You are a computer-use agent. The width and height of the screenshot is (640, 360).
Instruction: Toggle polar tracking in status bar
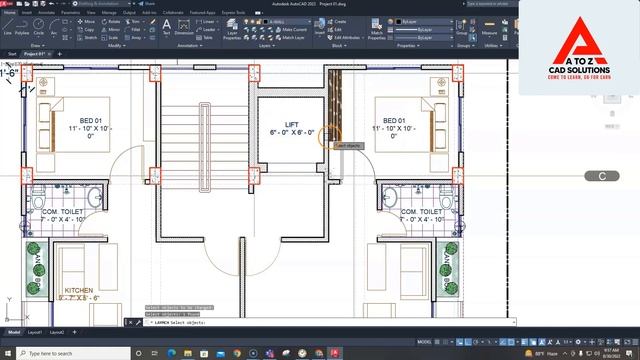pos(476,342)
